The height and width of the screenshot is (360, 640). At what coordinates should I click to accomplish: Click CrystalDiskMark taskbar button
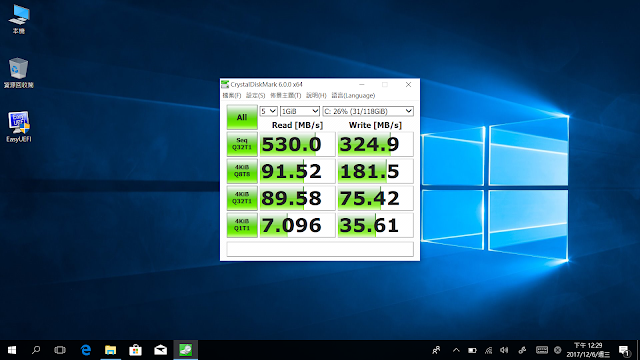pyautogui.click(x=186, y=350)
